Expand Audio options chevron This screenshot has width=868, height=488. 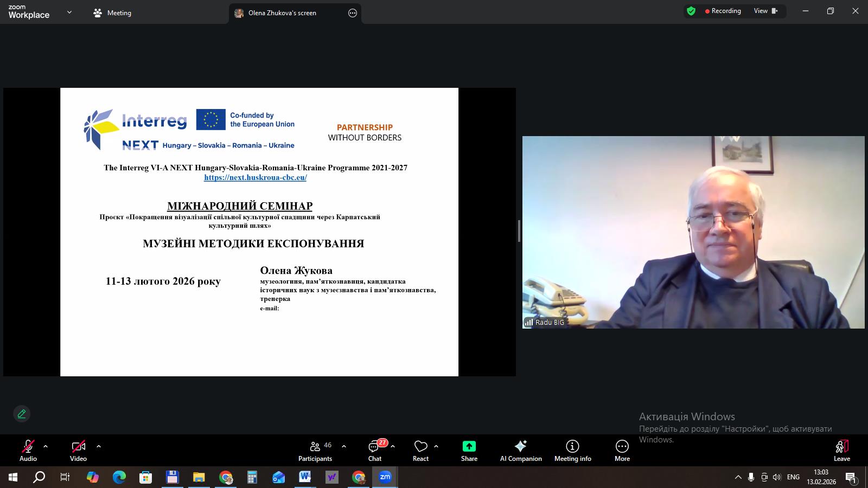[x=44, y=446]
